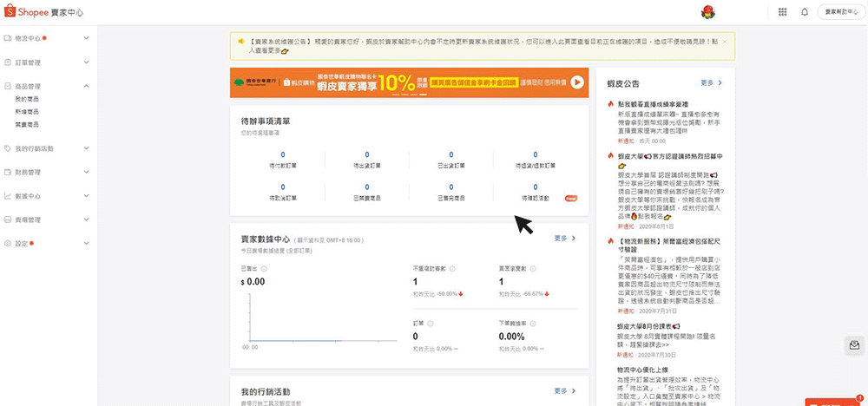
Task: Click 更多 in 賣家數據中心
Action: pyautogui.click(x=565, y=239)
